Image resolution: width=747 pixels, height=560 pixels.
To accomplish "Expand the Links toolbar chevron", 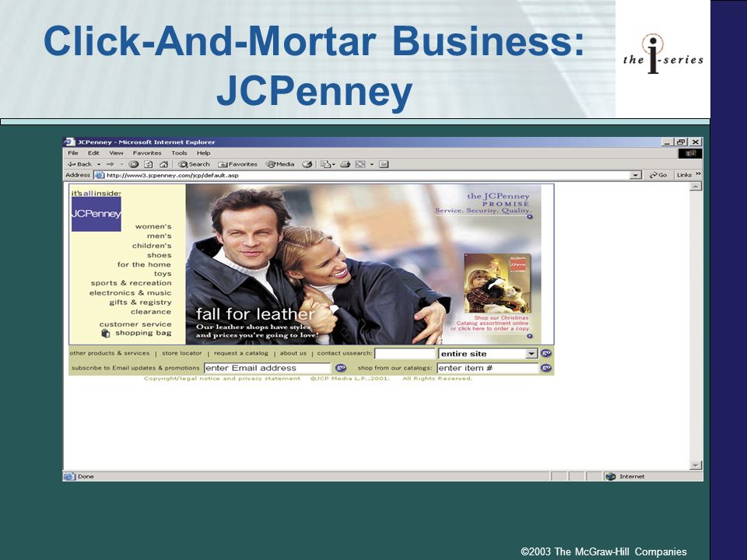I will (x=698, y=173).
